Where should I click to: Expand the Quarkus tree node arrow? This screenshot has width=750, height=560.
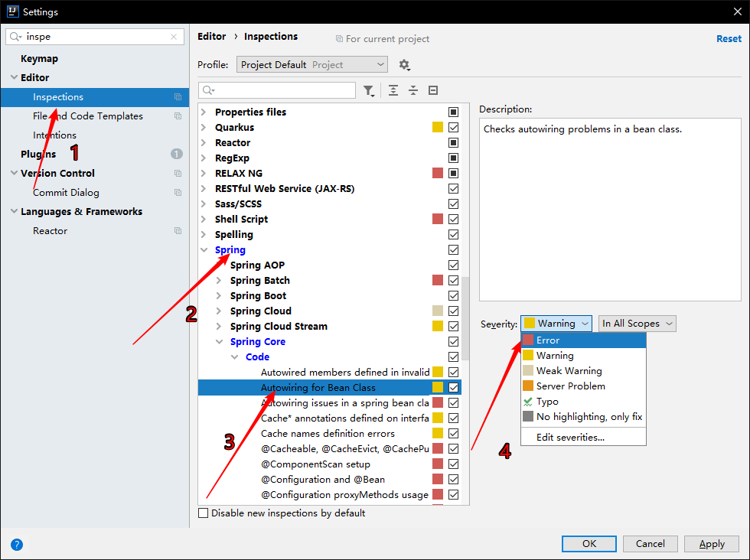pos(204,127)
